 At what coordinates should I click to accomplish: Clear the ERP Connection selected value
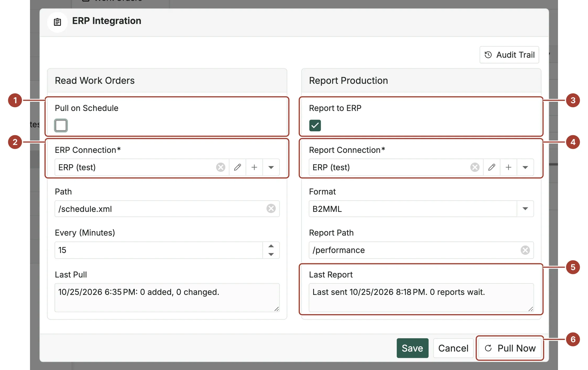tap(221, 167)
